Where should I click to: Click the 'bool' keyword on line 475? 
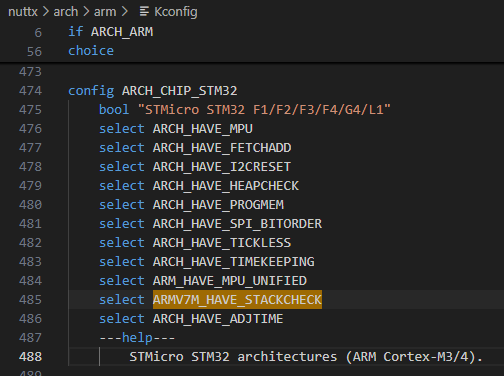pos(114,110)
